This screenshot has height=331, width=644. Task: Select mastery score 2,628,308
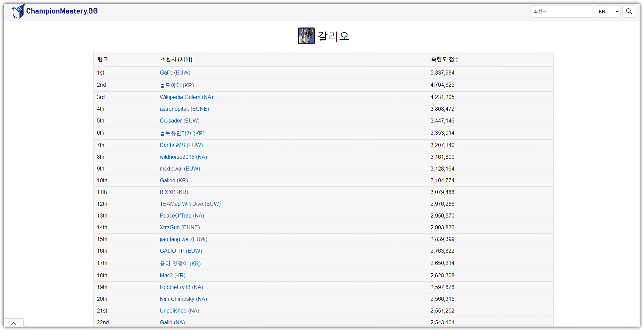442,275
